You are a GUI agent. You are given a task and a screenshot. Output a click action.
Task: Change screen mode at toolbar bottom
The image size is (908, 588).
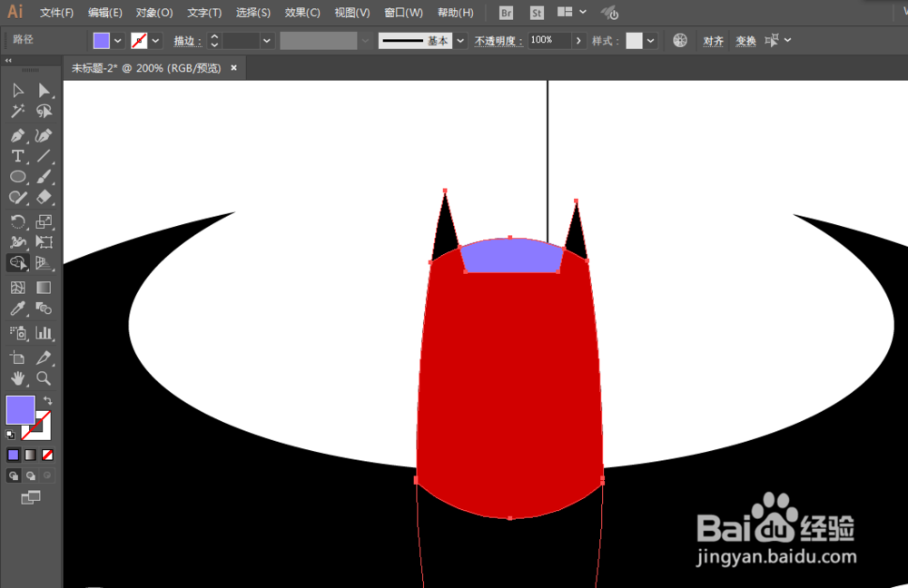coord(31,497)
